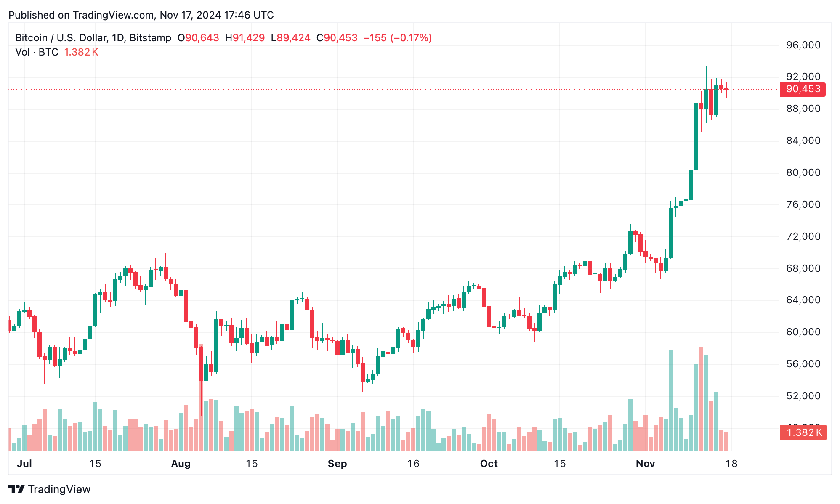Click the red 90,453 current price tag
This screenshot has width=840, height=504.
[803, 89]
